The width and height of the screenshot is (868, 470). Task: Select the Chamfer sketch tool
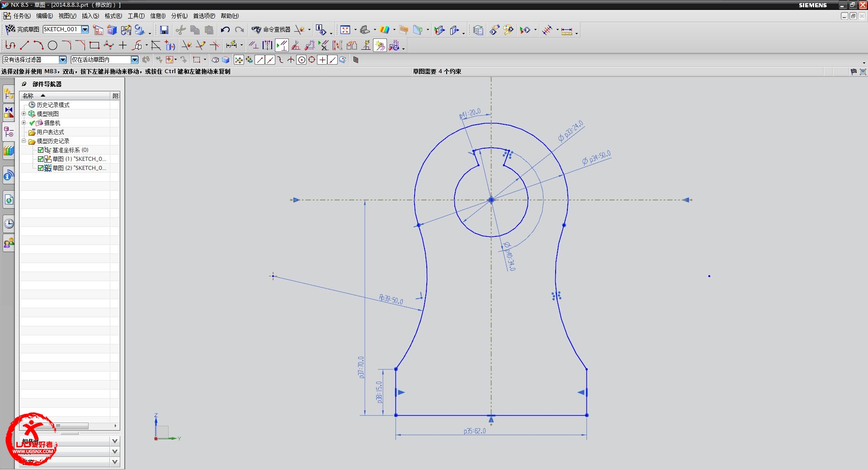coord(80,45)
